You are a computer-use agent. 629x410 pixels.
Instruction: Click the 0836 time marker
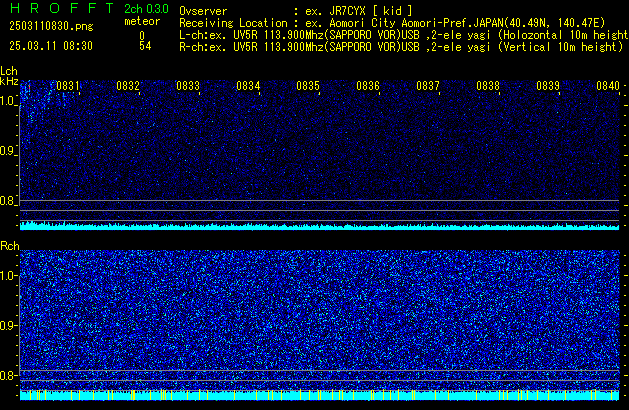368,86
